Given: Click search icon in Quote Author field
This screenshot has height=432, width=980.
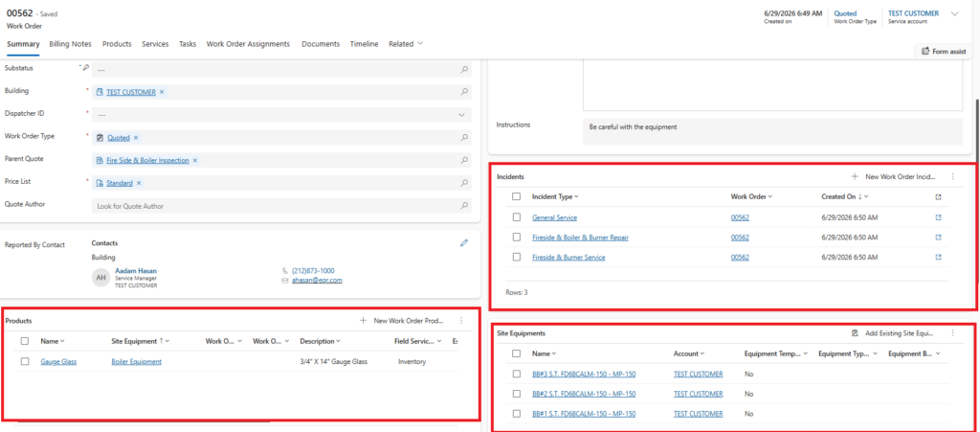Looking at the screenshot, I should coord(464,206).
